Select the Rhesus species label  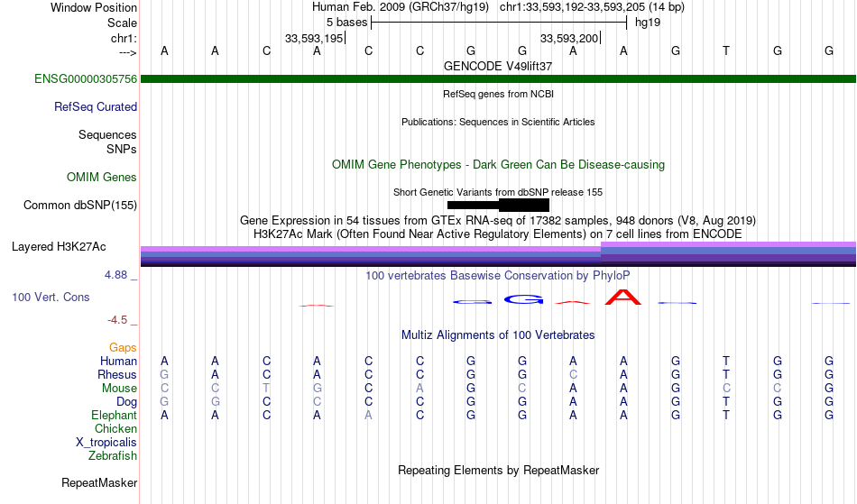point(117,374)
